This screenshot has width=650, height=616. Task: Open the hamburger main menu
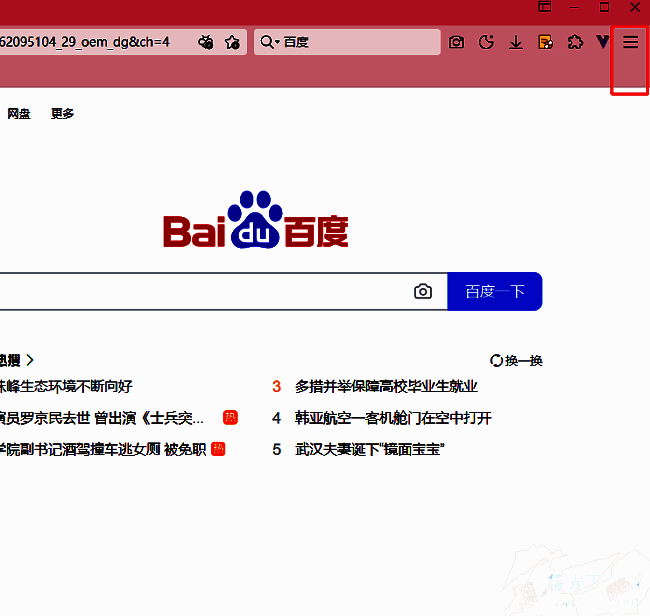tap(630, 42)
